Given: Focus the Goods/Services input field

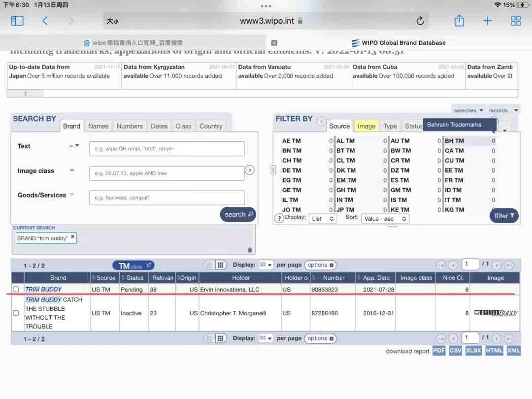Looking at the screenshot, I should (x=166, y=198).
